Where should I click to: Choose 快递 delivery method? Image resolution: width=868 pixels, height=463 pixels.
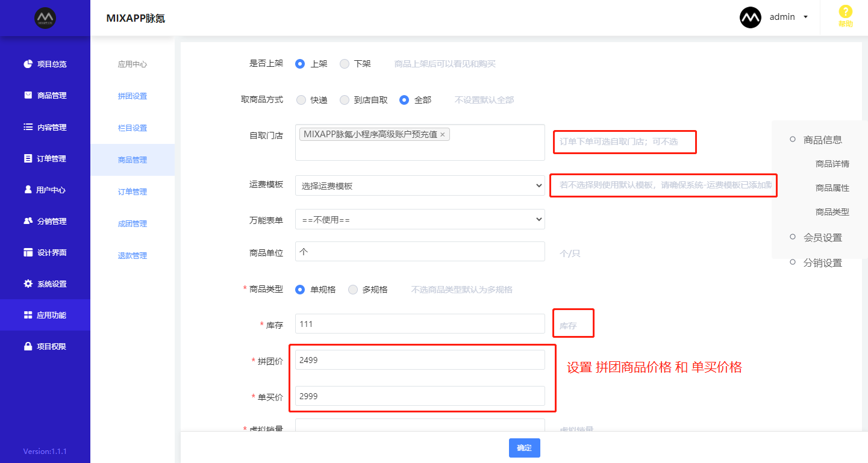(x=301, y=100)
